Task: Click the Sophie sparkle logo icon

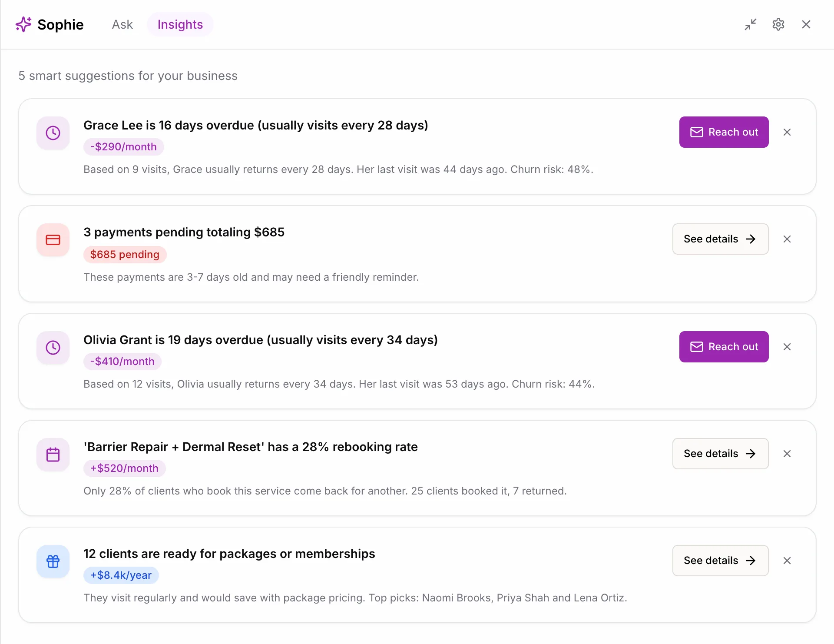Action: 23,24
